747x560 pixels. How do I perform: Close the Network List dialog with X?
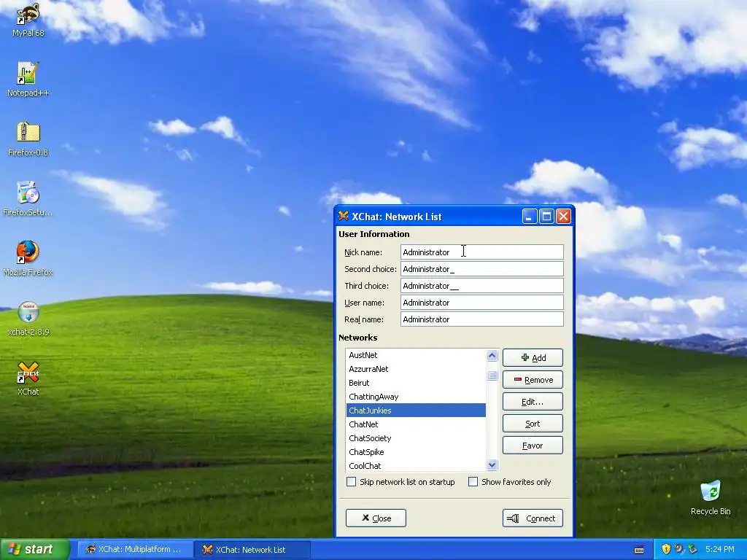[x=564, y=217]
